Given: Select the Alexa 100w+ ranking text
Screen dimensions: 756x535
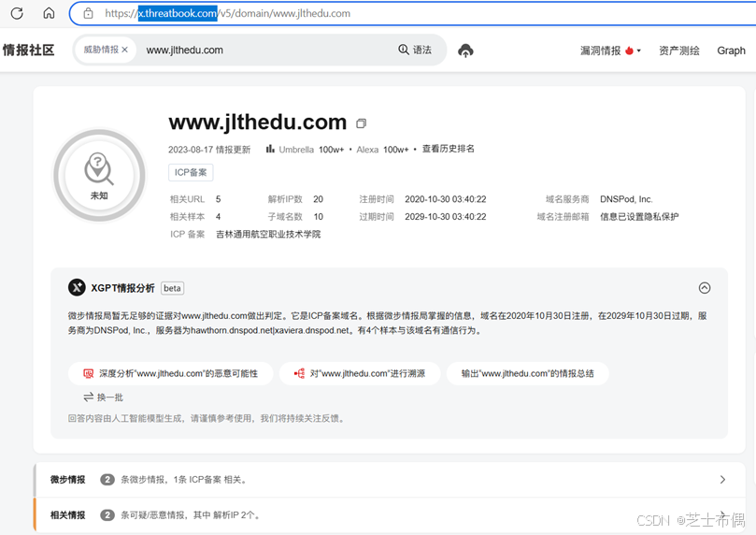Looking at the screenshot, I should pyautogui.click(x=382, y=150).
